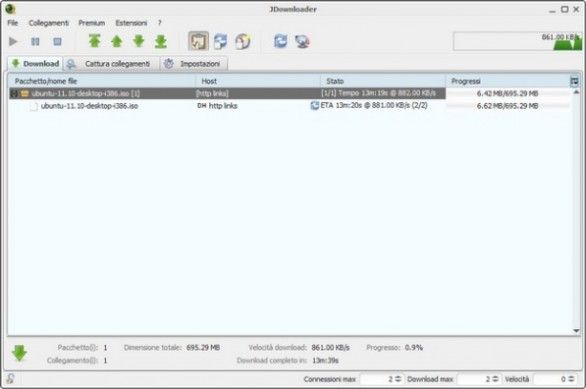Adjust the Download max stepper
This screenshot has width=586, height=389.
coord(496,379)
